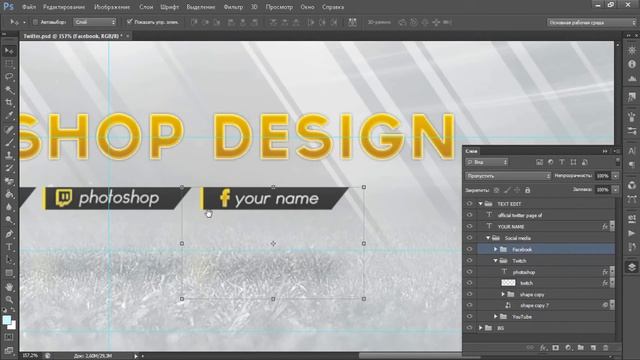Open the Файл menu
This screenshot has width=640, height=360.
[29, 7]
